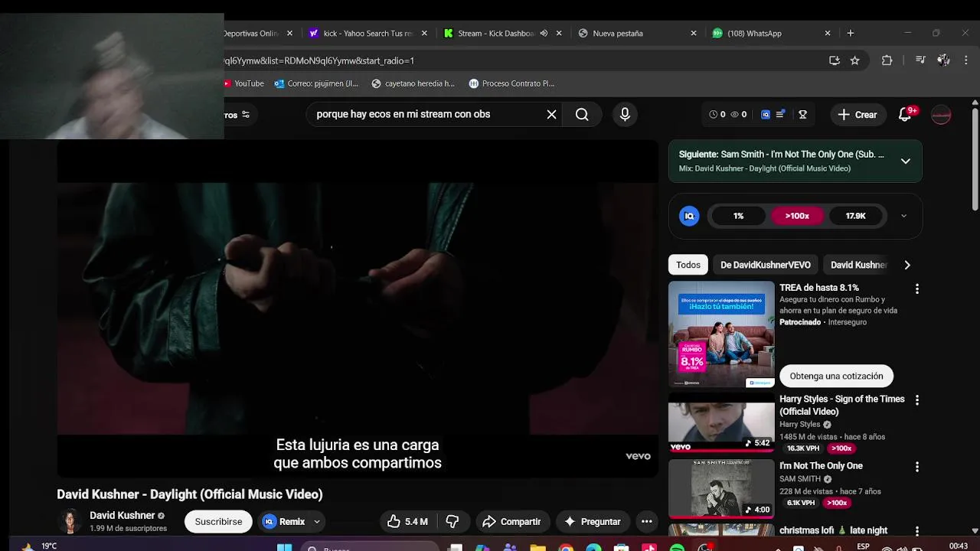Open options menu for TREA ad

(916, 289)
